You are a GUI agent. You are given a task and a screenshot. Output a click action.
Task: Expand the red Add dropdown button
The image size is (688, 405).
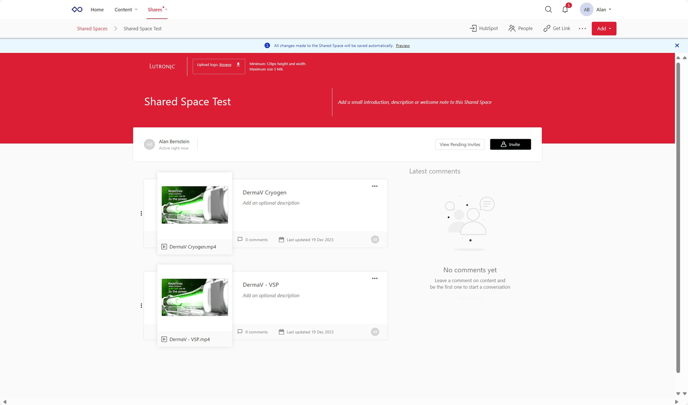(x=603, y=28)
